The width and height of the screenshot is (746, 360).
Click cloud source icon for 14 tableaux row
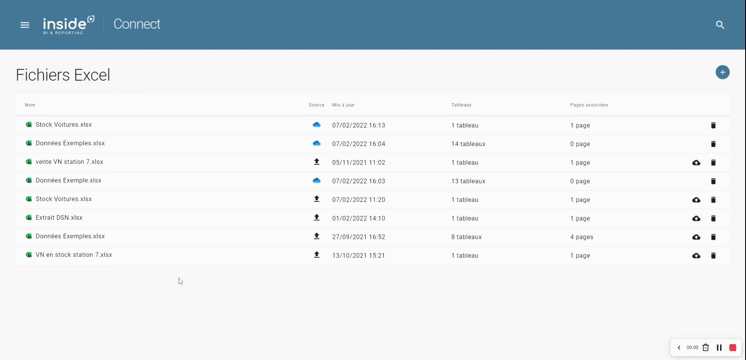tap(316, 144)
